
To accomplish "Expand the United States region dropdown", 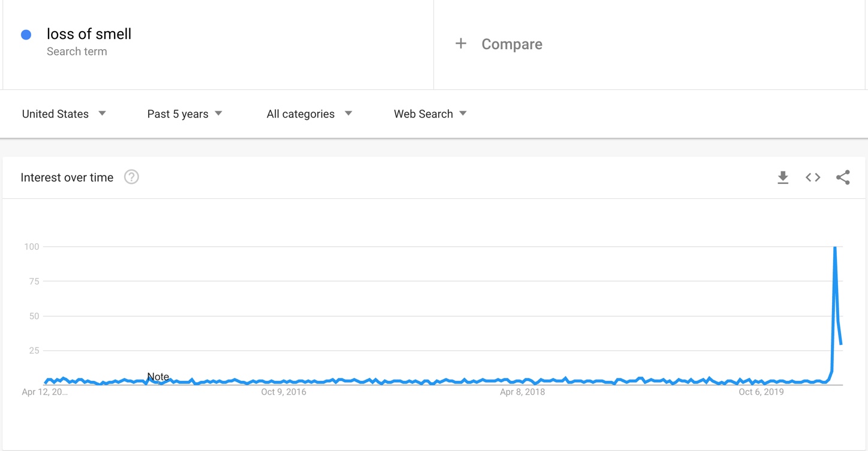I will [64, 114].
